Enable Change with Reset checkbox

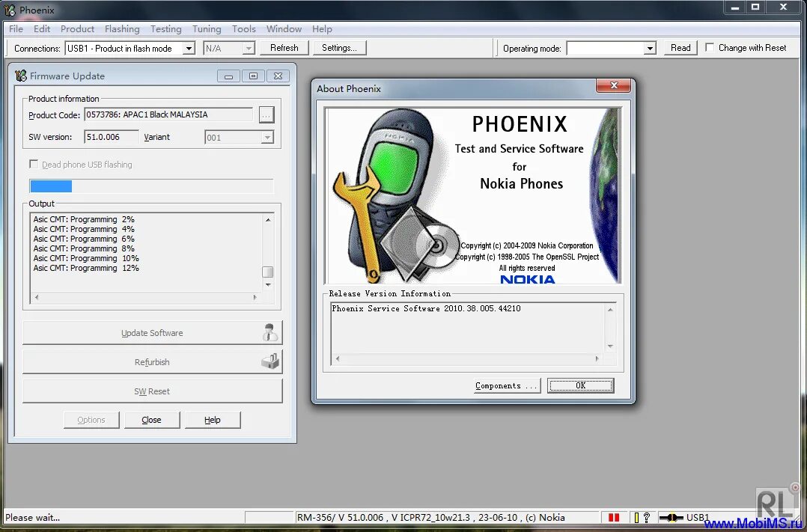pos(709,47)
